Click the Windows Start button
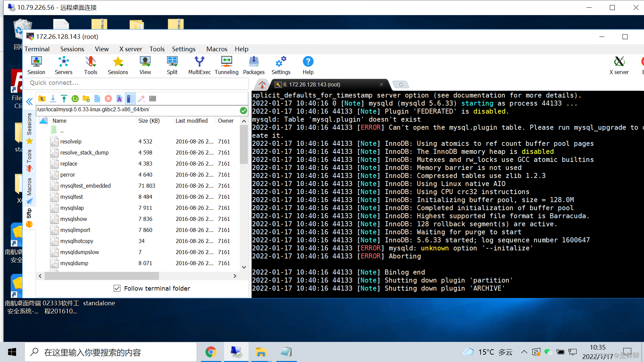Image resolution: width=644 pixels, height=362 pixels. point(12,352)
